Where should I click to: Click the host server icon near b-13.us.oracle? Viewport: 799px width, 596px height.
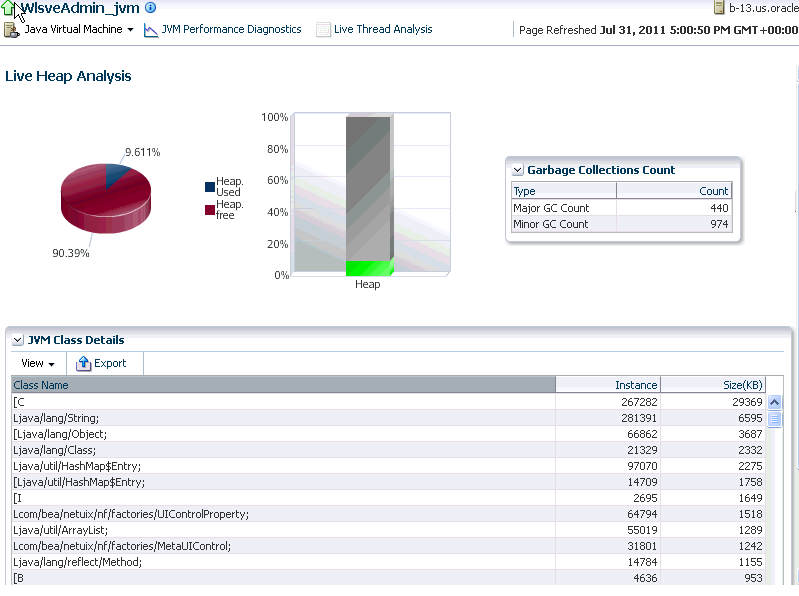coord(719,7)
